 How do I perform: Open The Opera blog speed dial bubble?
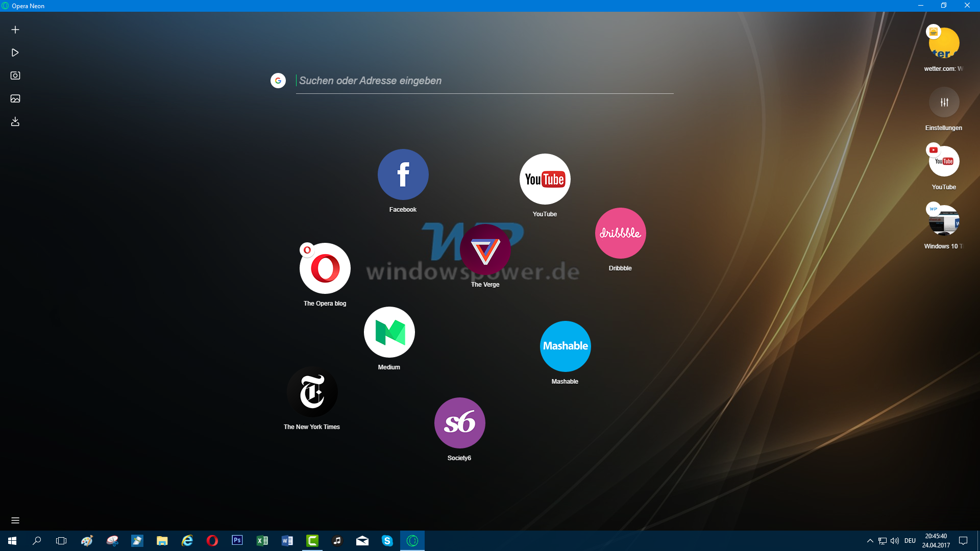325,268
